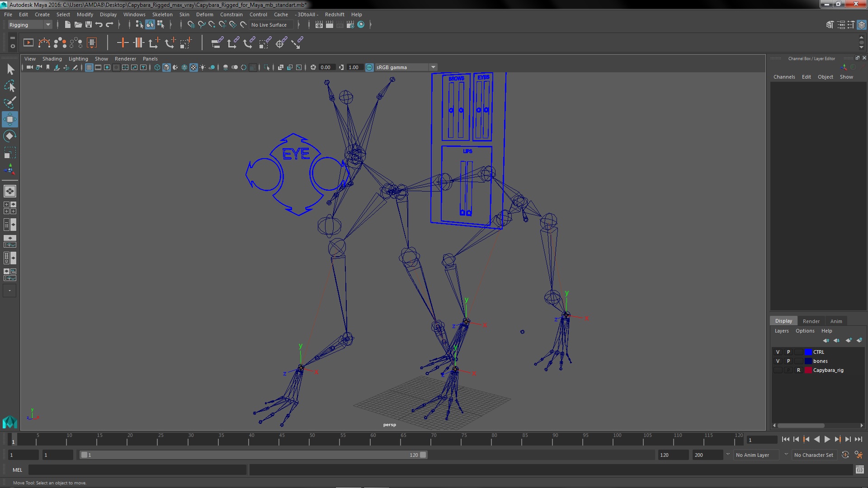This screenshot has height=488, width=868.
Task: Expand the shelf options menu
Action: pos(12,47)
